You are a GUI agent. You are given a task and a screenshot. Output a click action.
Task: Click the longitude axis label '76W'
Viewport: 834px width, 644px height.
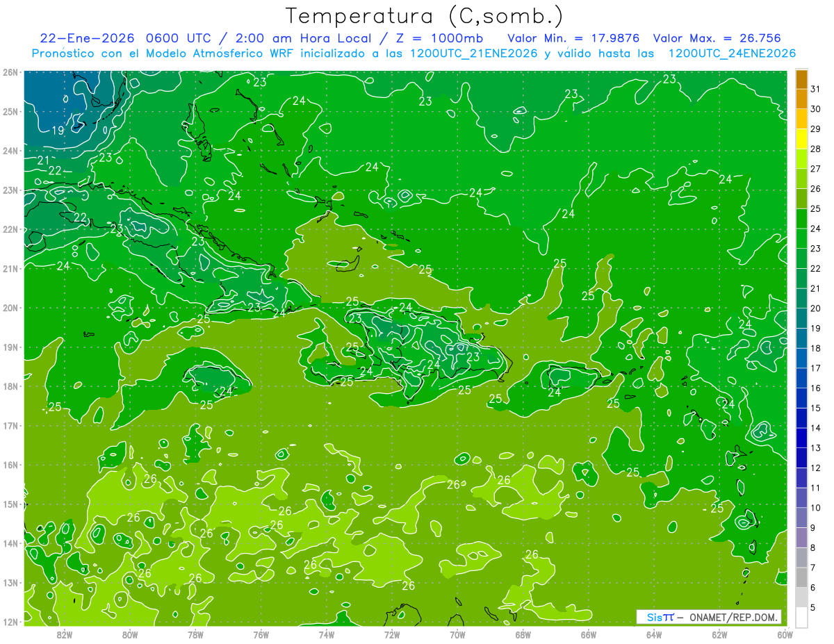(261, 634)
